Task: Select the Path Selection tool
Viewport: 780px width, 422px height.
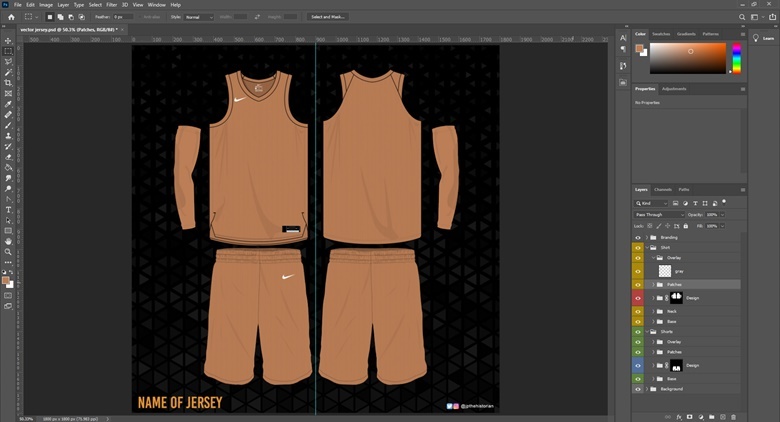Action: (x=8, y=220)
